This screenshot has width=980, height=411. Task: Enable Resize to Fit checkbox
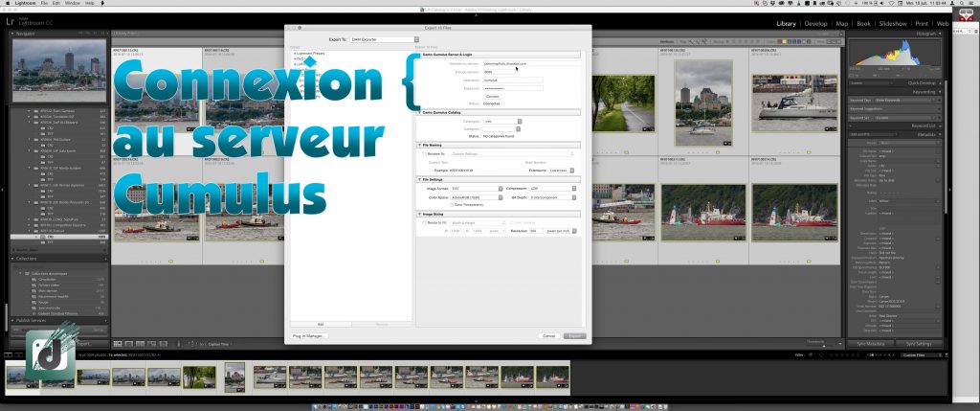[x=424, y=222]
